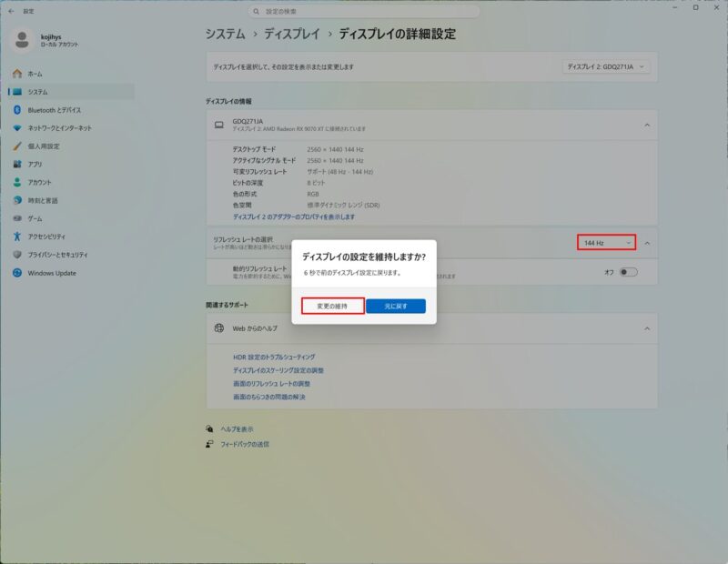Click the プライバシーとセキュリティ shield icon
Viewport: 728px width, 564px height.
(x=17, y=255)
